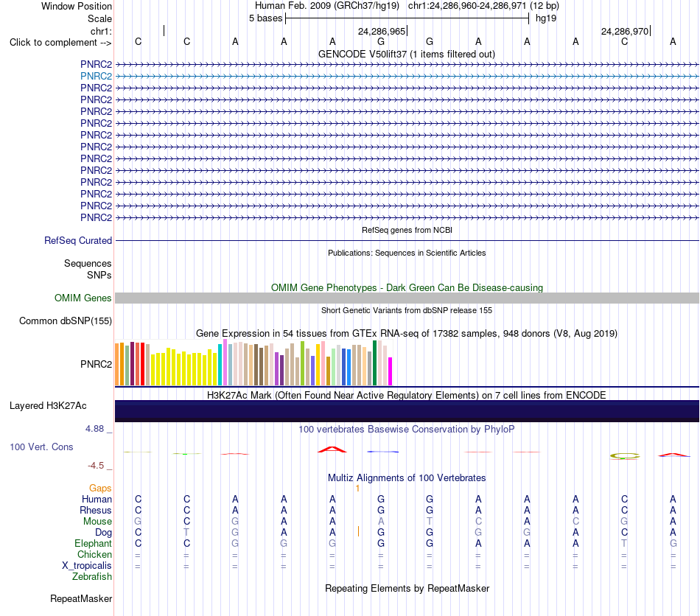The image size is (700, 616).
Task: Click the Sequences track label
Action: click(x=88, y=263)
